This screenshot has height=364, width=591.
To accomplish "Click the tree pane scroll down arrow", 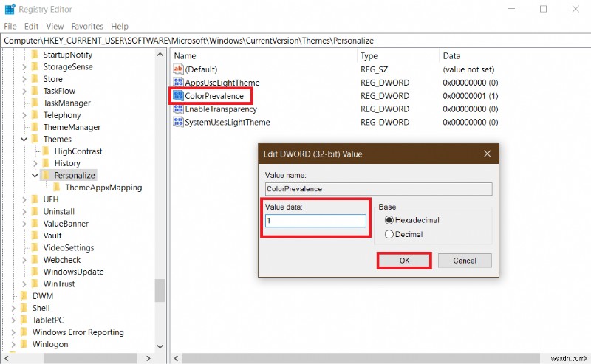I will (x=160, y=346).
